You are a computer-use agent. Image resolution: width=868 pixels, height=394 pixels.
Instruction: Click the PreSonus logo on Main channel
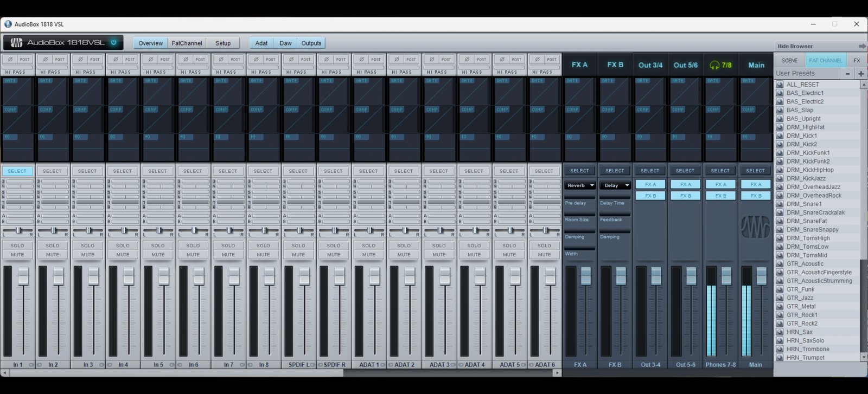pyautogui.click(x=756, y=227)
